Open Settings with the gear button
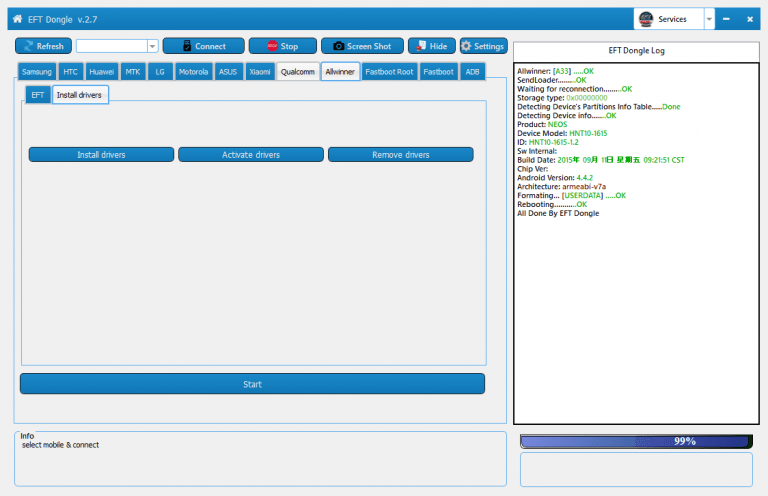This screenshot has height=496, width=768. point(483,46)
